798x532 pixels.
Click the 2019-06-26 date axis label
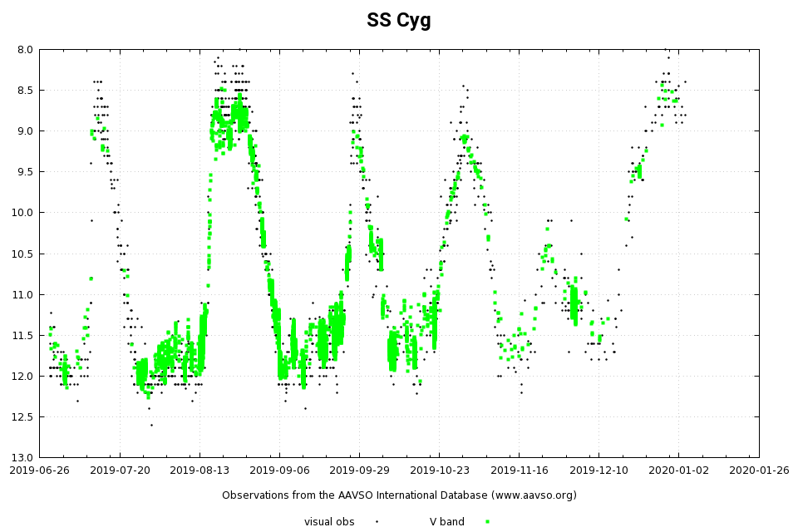coord(40,470)
